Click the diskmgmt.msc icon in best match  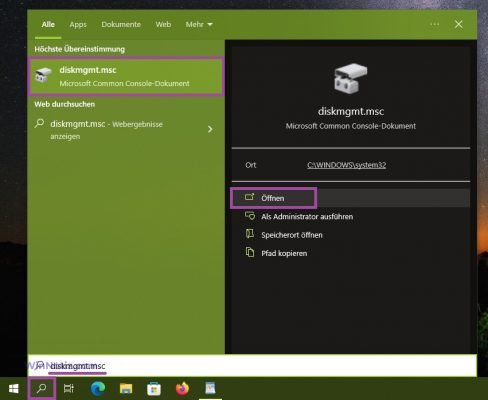(44, 75)
